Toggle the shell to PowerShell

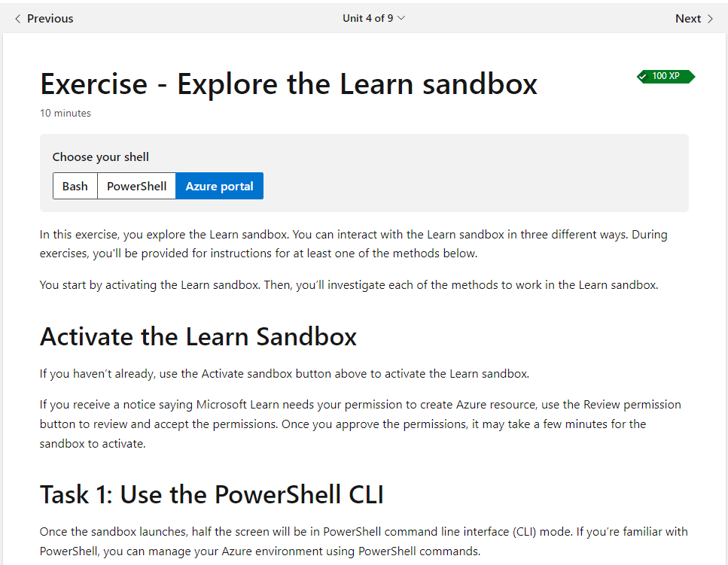(x=136, y=185)
